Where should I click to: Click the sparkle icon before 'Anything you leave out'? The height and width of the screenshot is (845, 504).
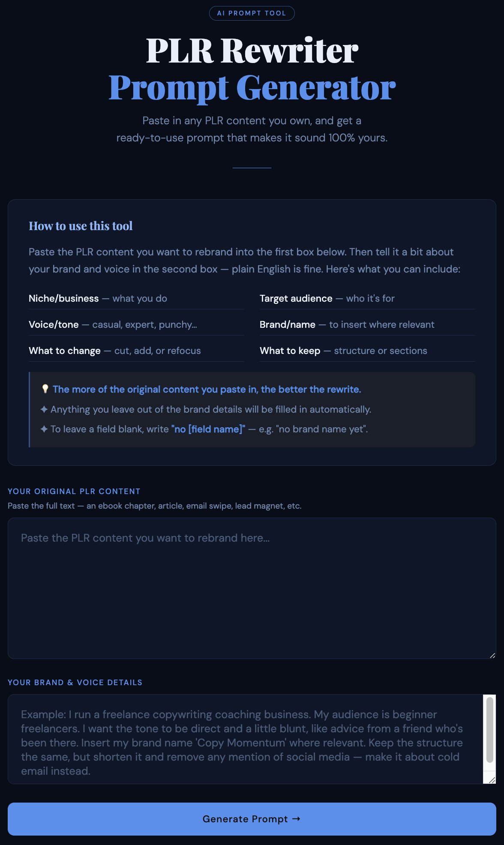click(44, 409)
